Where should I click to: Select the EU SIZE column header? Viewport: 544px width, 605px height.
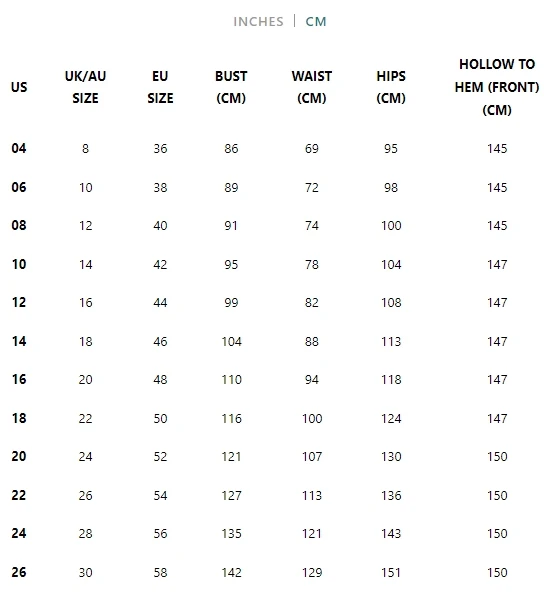pyautogui.click(x=160, y=87)
